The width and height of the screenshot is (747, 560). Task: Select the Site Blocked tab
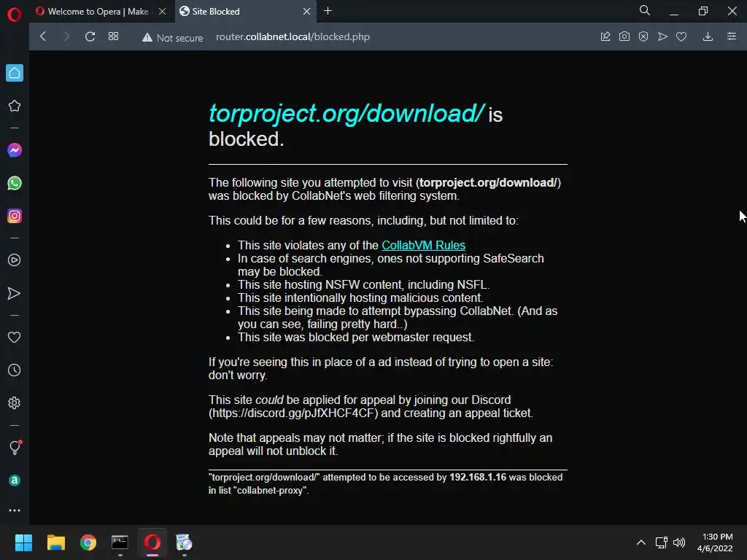click(x=237, y=12)
